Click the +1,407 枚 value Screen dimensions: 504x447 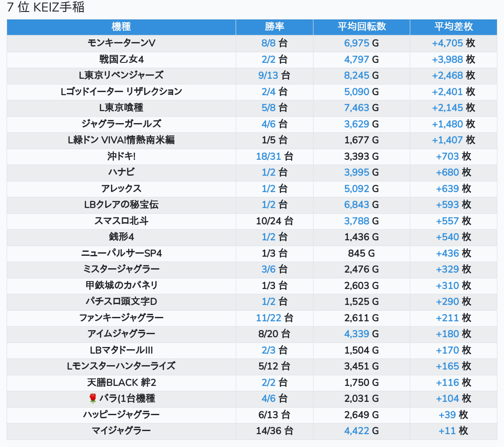(x=454, y=140)
